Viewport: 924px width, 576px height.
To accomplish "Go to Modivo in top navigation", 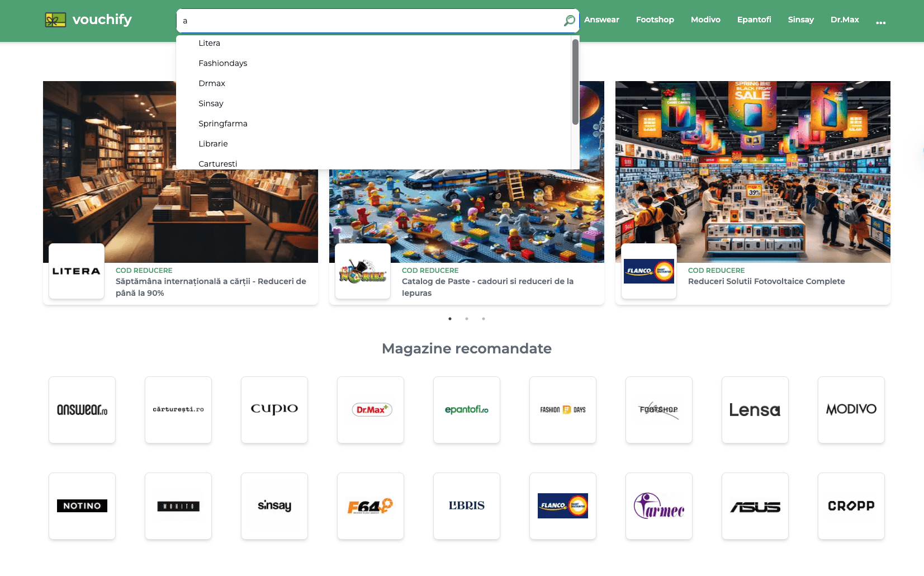I will (x=705, y=20).
